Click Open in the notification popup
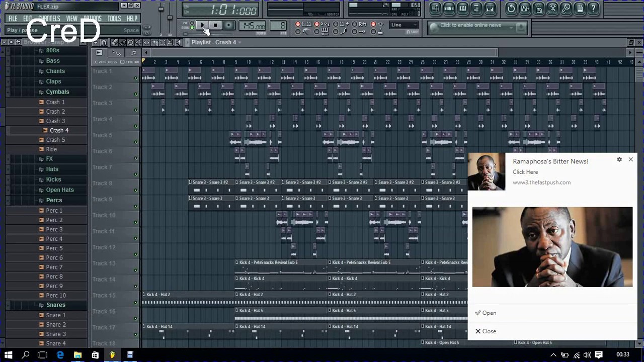Screen dimensions: 644x362 [x=486, y=313]
